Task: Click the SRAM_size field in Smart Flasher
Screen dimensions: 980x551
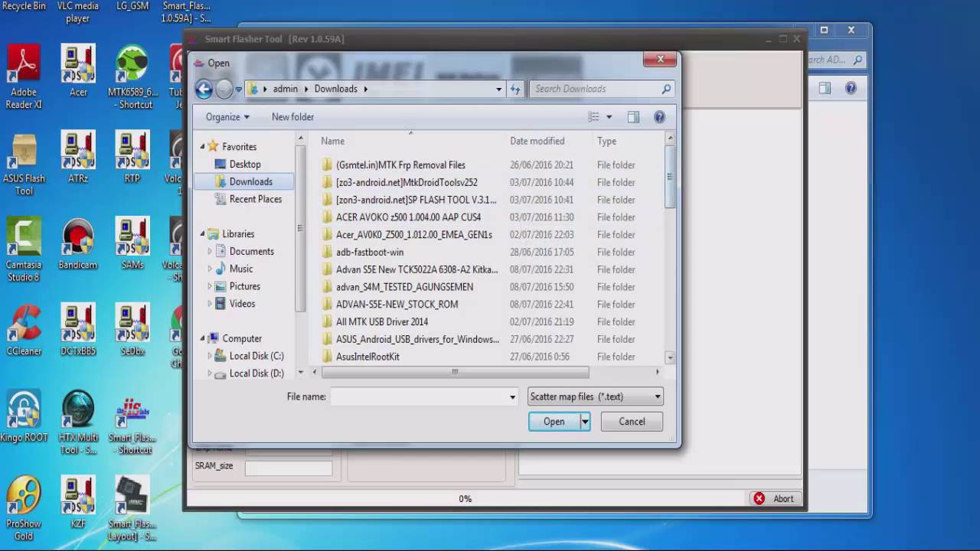Action: coord(289,467)
